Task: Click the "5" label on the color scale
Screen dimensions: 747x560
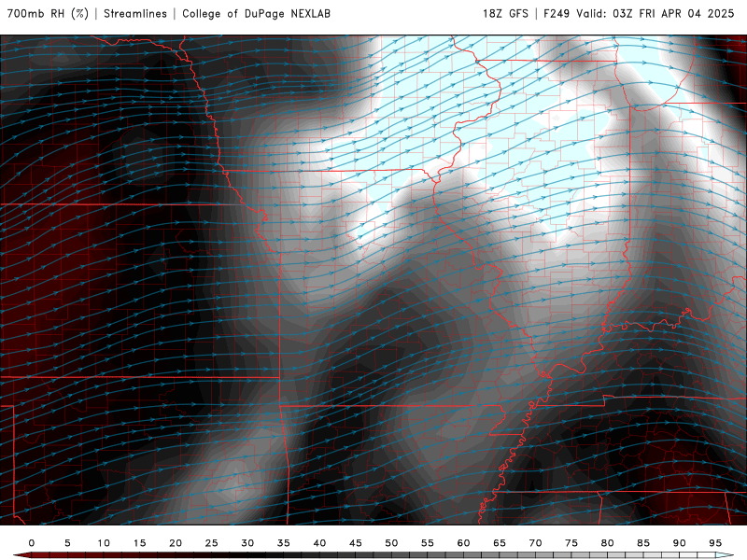Action: [67, 543]
